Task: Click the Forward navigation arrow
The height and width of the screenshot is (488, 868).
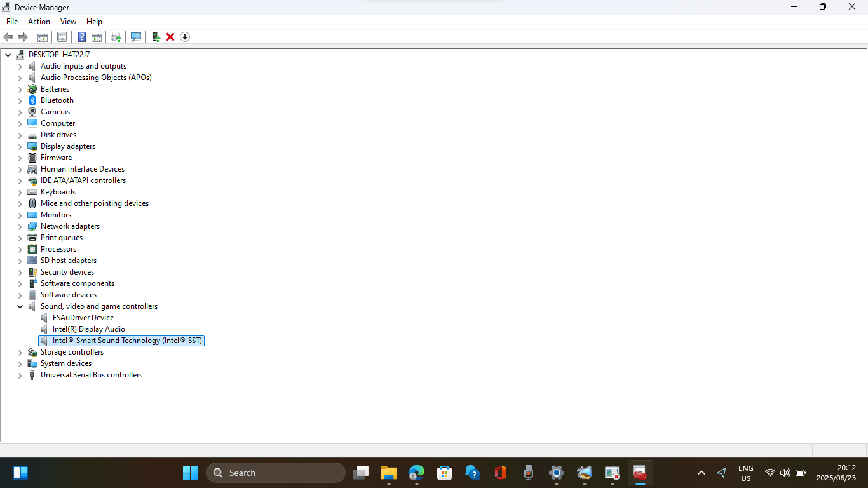Action: (23, 37)
